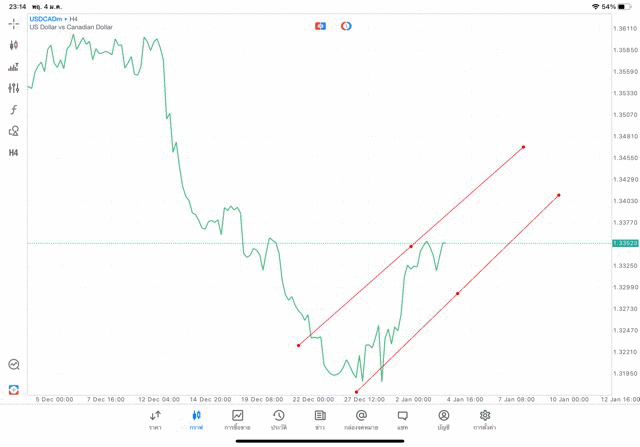Open the drawing objects shapes tool
This screenshot has width=640, height=447.
13,131
